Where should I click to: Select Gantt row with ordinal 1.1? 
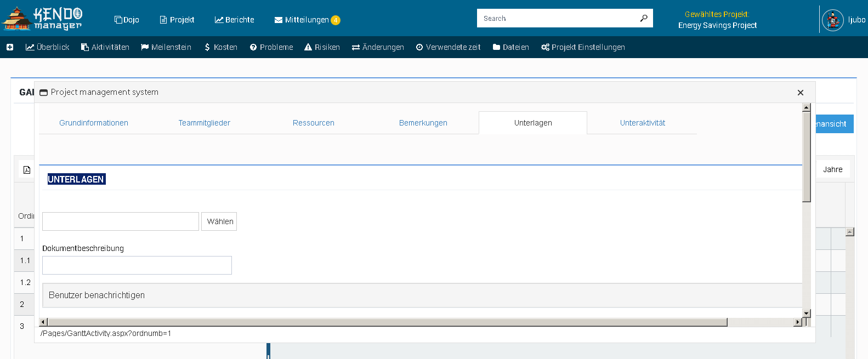tap(25, 260)
